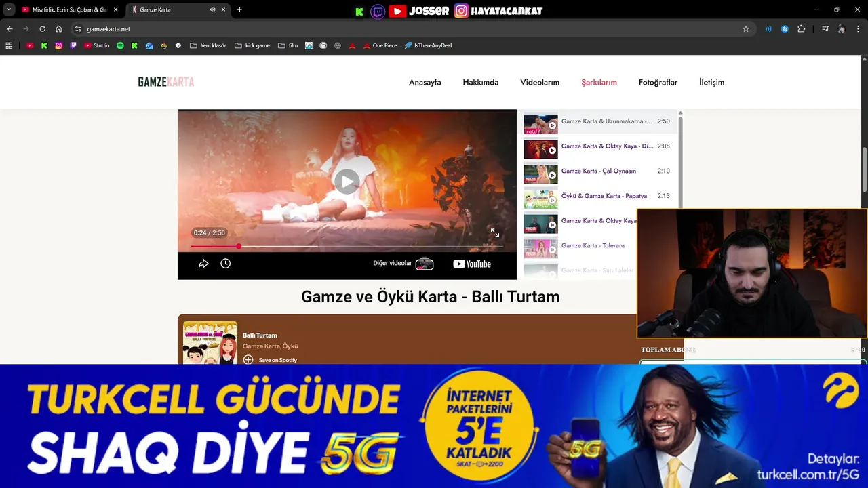
Task: Click the Çal Oynasın video thumbnail
Action: point(540,174)
